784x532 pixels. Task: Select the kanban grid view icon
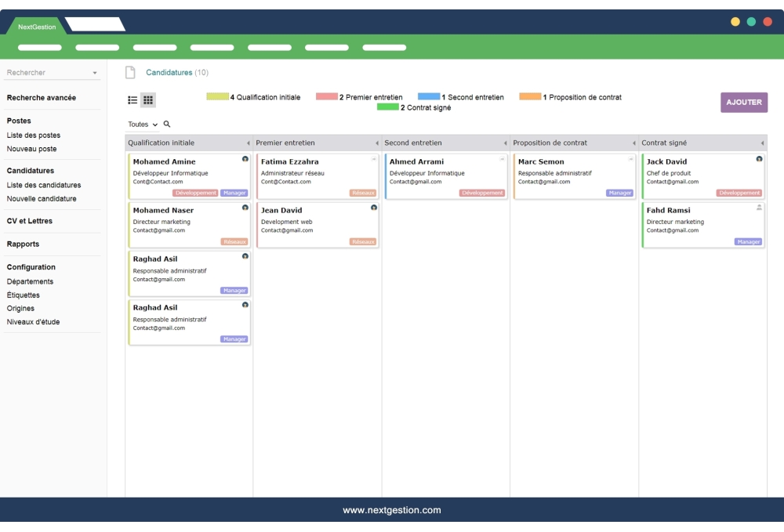click(148, 100)
